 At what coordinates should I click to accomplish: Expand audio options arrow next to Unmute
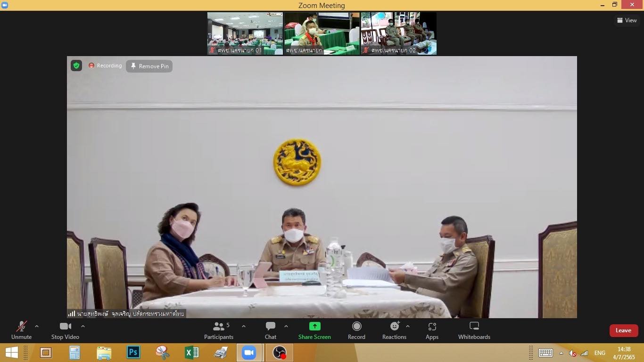[x=37, y=326]
